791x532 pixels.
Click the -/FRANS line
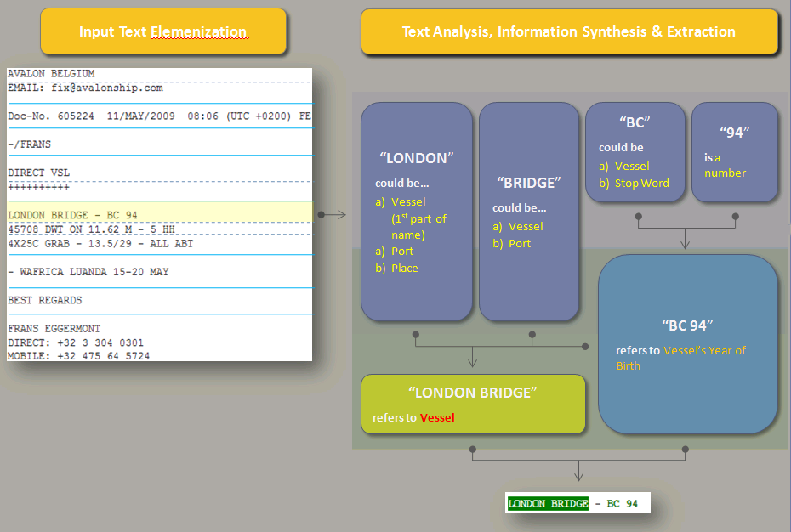tap(29, 144)
